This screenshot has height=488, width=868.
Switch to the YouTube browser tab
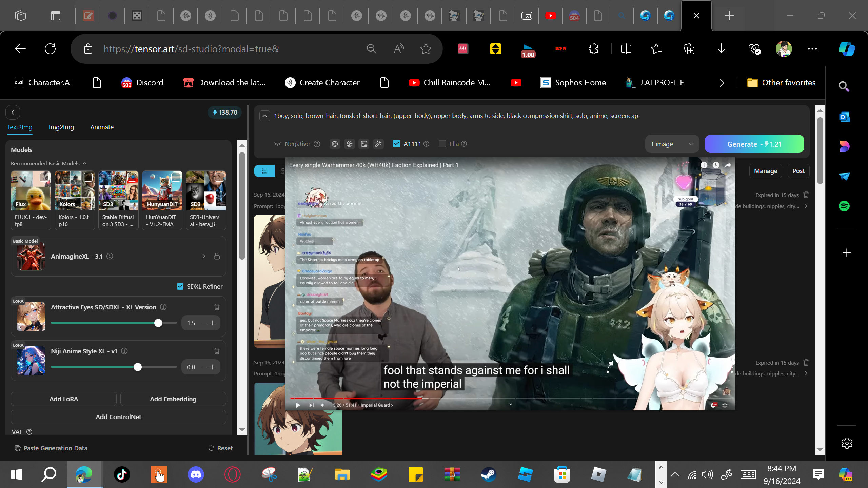[550, 16]
